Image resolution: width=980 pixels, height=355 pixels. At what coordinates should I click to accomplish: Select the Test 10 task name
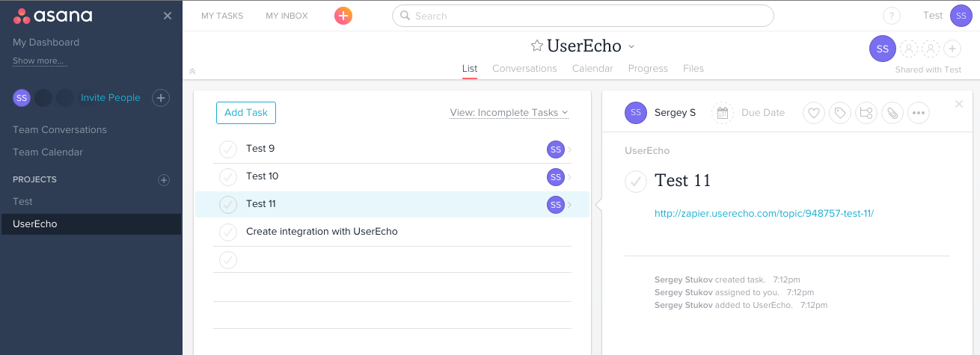[263, 176]
